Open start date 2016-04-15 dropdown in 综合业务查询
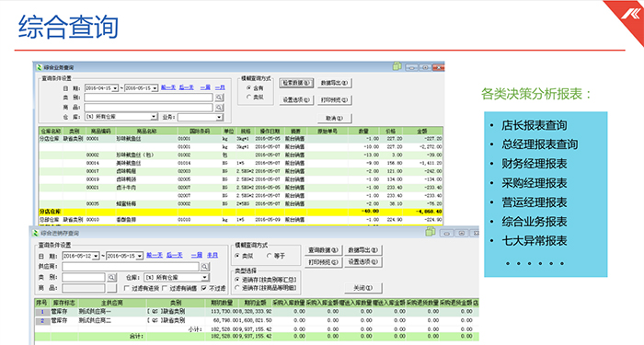This screenshot has width=644, height=345. (115, 88)
